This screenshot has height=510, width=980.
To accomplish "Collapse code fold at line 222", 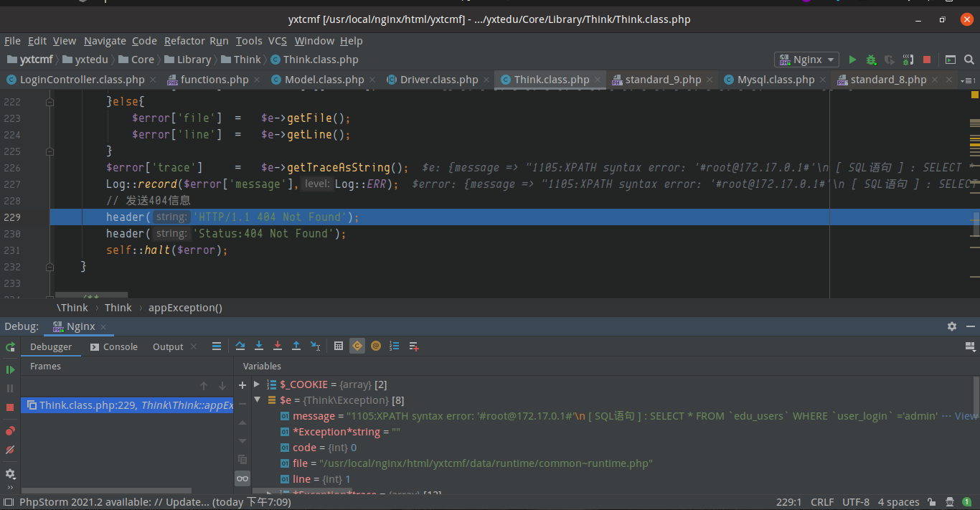I will pyautogui.click(x=50, y=102).
